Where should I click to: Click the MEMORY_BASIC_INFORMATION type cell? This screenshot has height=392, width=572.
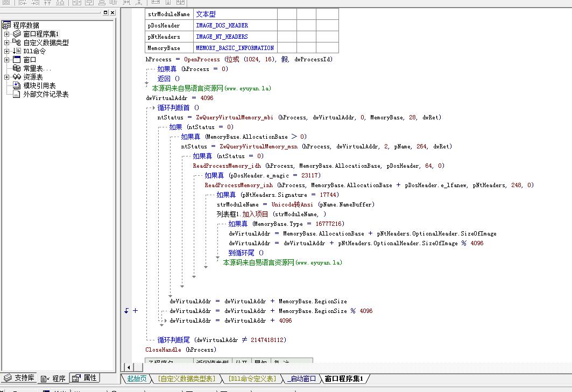pyautogui.click(x=235, y=48)
